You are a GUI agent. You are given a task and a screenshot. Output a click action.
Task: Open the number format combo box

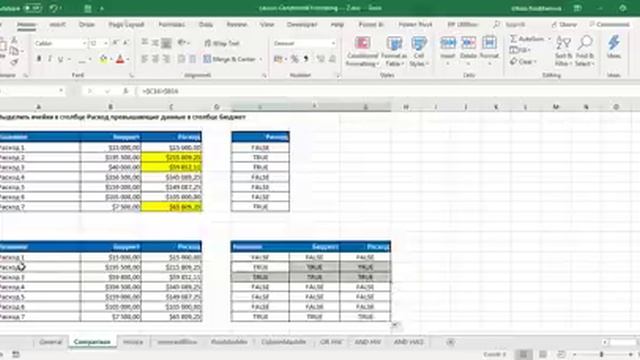point(304,43)
